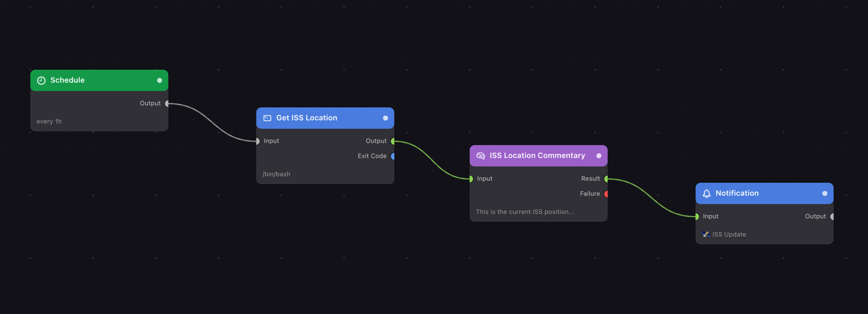868x314 pixels.
Task: Click the '/bin/bash' label
Action: [276, 174]
